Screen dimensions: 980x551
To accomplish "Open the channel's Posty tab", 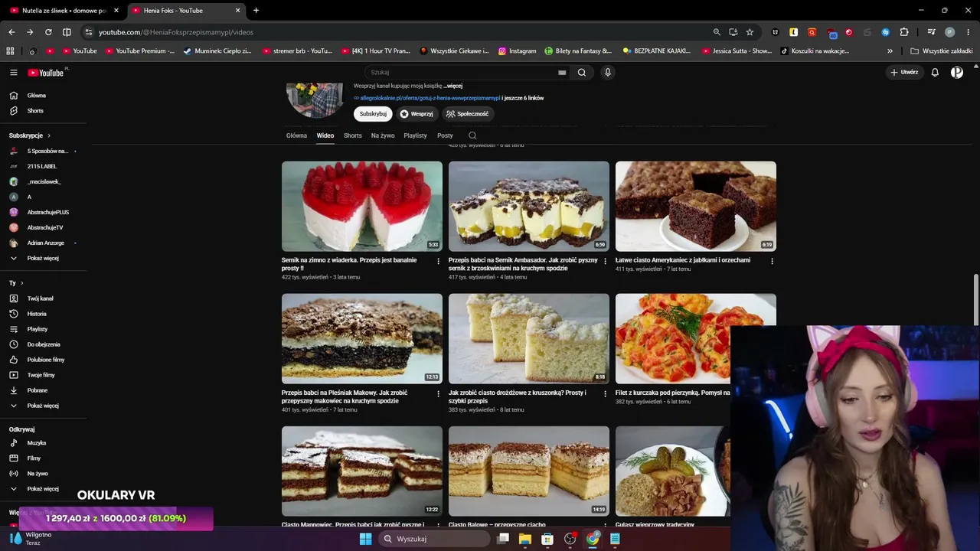I will click(445, 135).
